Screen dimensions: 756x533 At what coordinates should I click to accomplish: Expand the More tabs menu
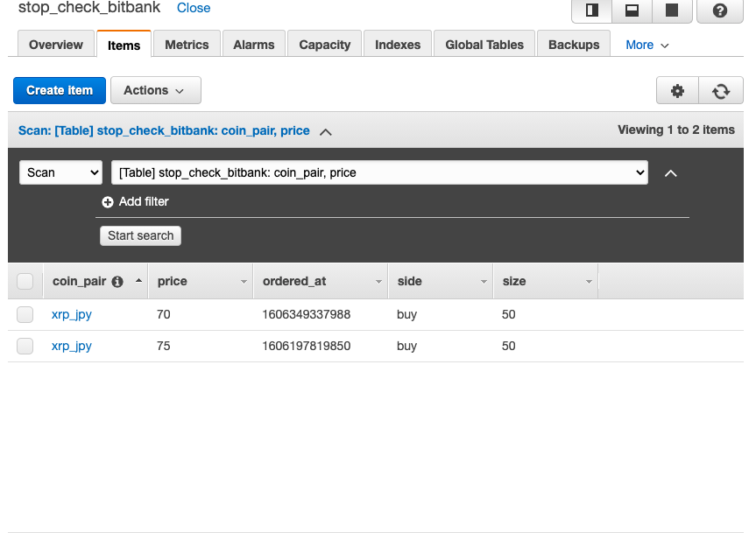(647, 45)
